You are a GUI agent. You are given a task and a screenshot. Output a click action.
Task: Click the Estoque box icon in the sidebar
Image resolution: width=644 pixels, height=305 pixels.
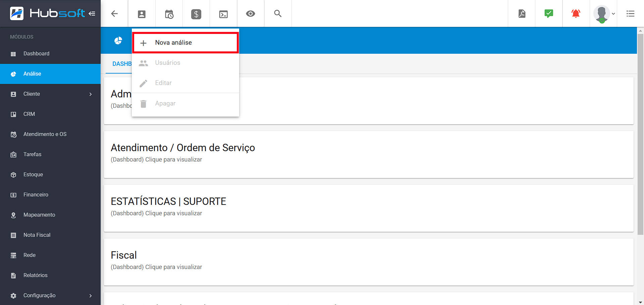(x=13, y=175)
